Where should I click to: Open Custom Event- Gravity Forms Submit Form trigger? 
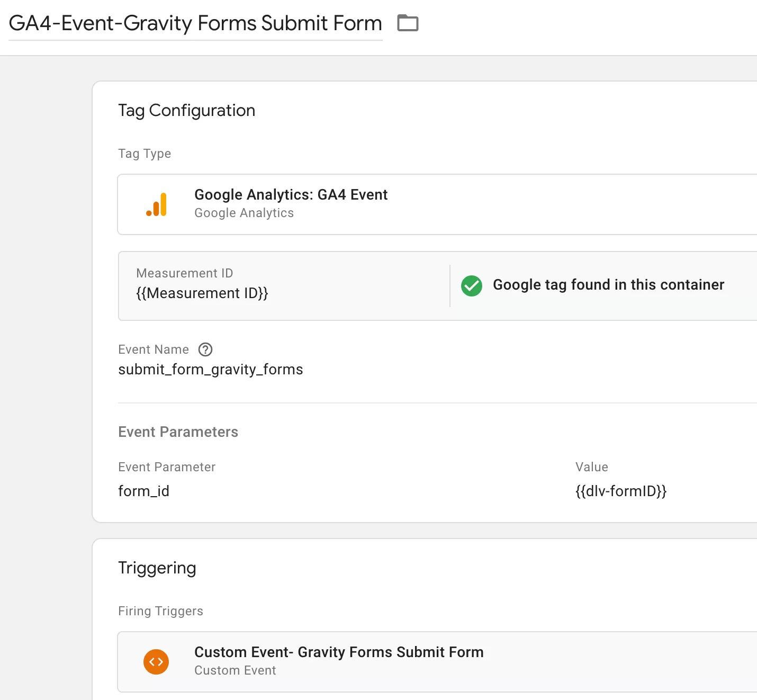(x=437, y=662)
